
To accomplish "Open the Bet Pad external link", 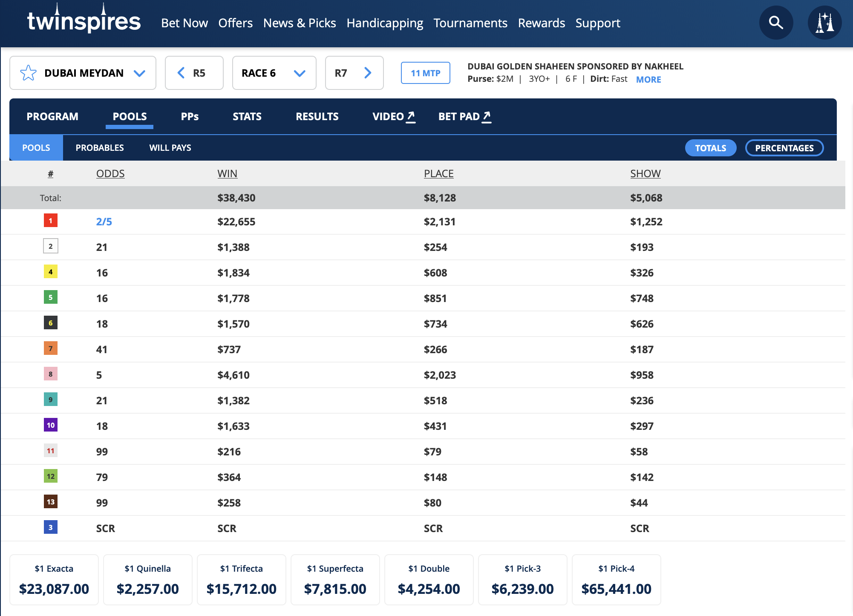I will coord(464,116).
